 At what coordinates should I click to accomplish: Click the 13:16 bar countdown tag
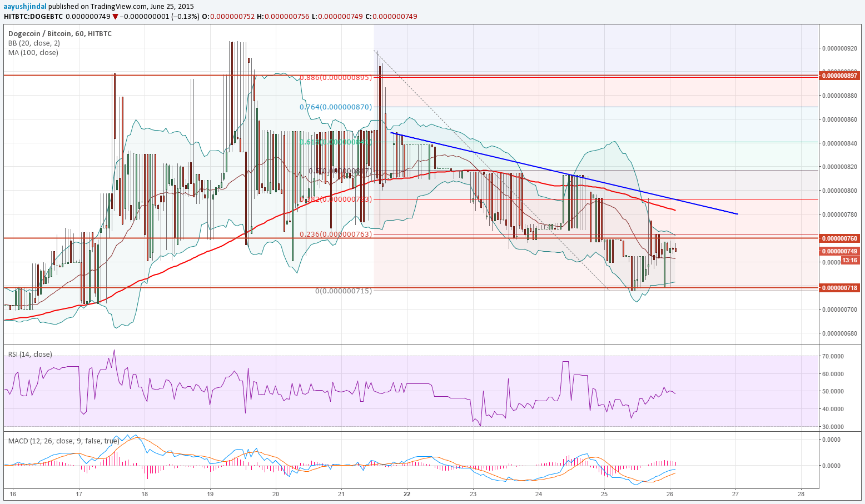point(849,260)
